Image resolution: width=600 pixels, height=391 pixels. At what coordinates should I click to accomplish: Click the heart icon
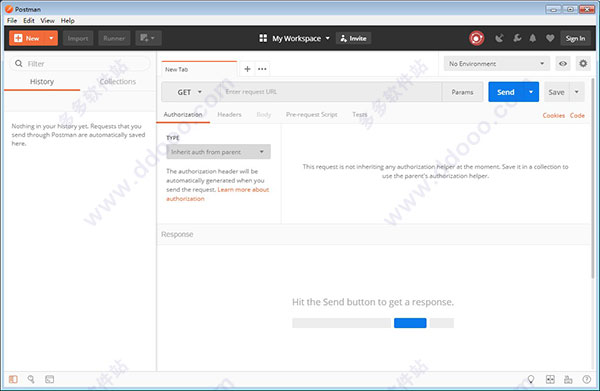click(x=550, y=38)
